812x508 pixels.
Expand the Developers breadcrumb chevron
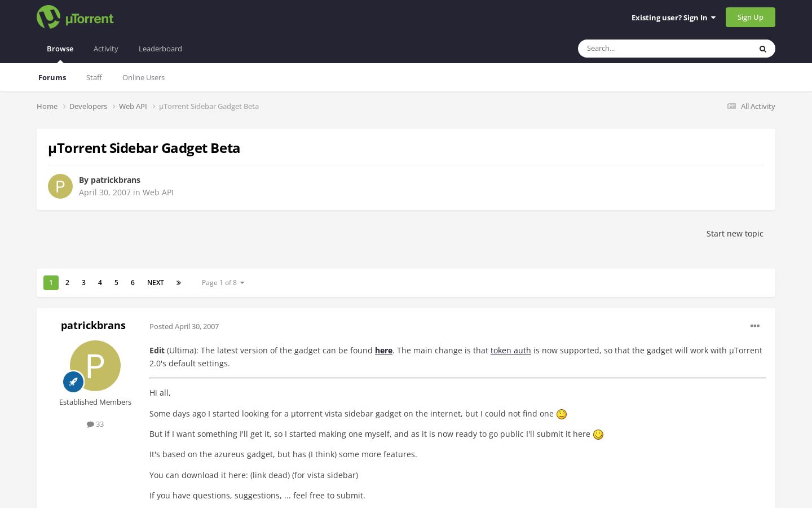(x=114, y=106)
